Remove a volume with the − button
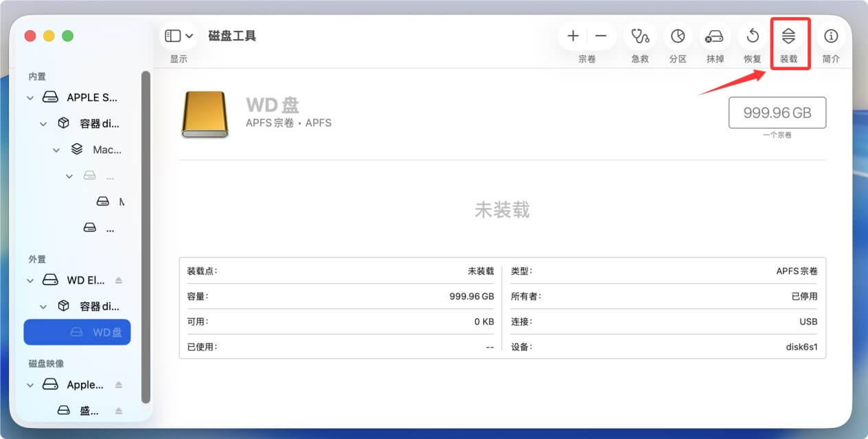868x439 pixels. [601, 36]
